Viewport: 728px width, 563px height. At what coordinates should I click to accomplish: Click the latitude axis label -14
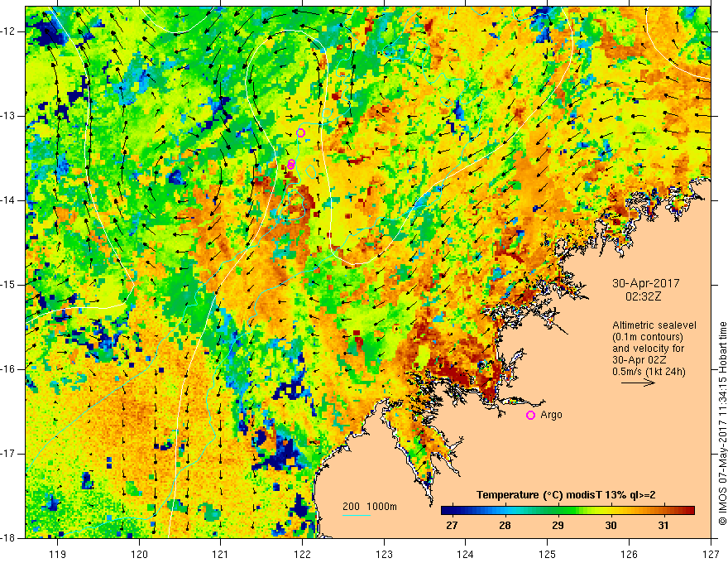point(9,200)
